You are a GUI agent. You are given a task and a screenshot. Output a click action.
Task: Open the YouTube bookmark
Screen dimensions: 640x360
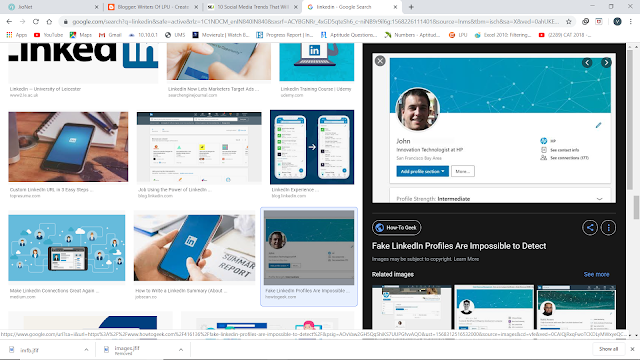(49, 35)
